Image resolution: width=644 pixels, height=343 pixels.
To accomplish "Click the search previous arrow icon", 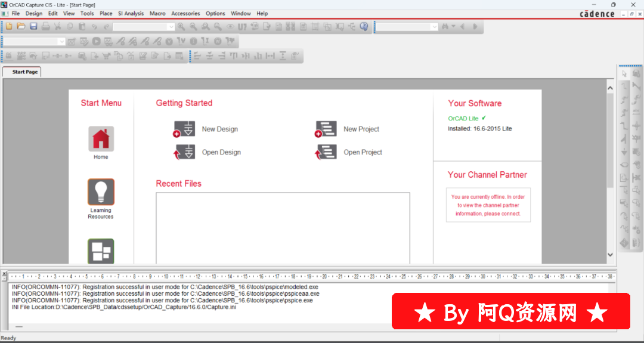I will [463, 27].
